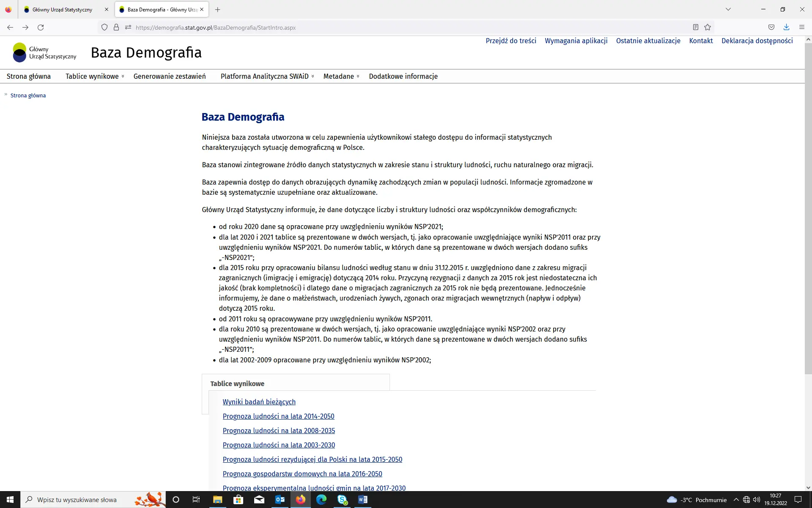Image resolution: width=812 pixels, height=508 pixels.
Task: Click the scrollbar up arrow
Action: (808, 39)
